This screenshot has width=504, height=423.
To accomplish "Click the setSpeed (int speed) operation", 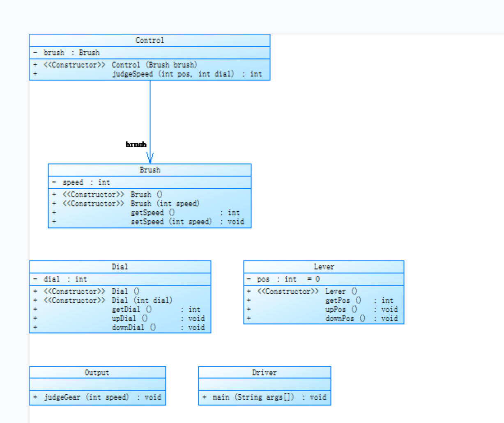I will click(148, 222).
